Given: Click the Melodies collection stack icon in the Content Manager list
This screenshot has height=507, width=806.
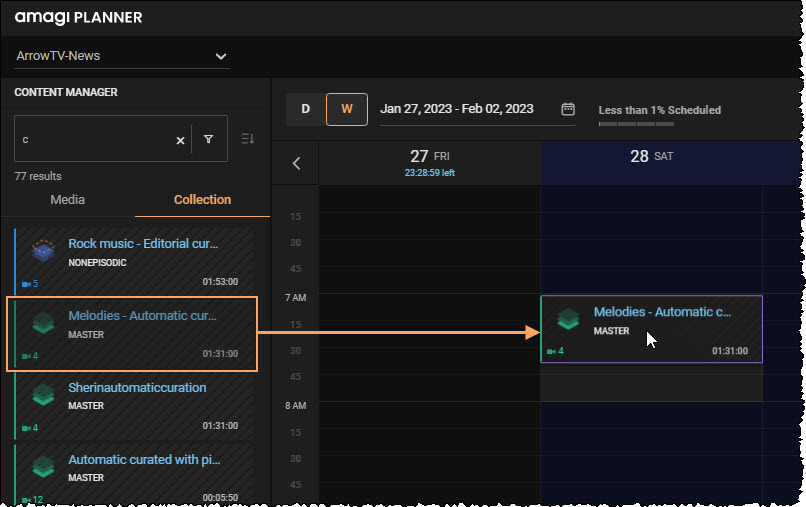Looking at the screenshot, I should [x=43, y=323].
